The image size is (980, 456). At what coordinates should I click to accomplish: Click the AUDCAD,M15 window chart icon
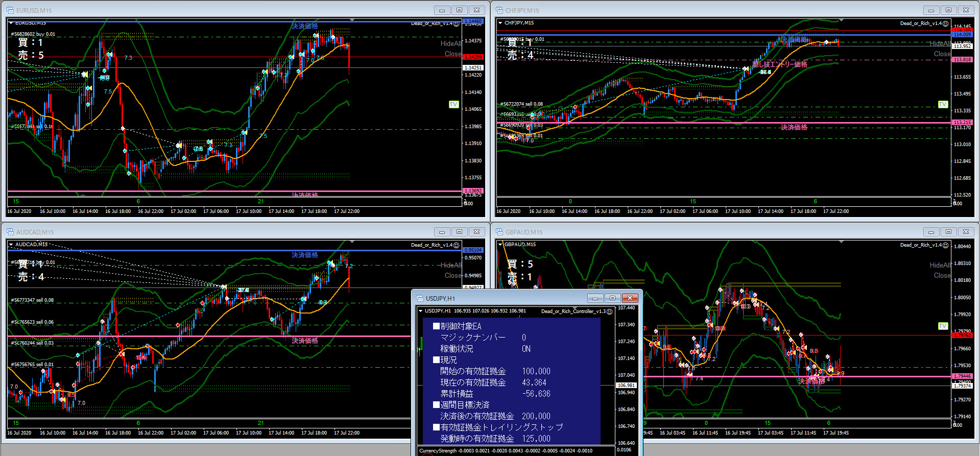(10, 232)
